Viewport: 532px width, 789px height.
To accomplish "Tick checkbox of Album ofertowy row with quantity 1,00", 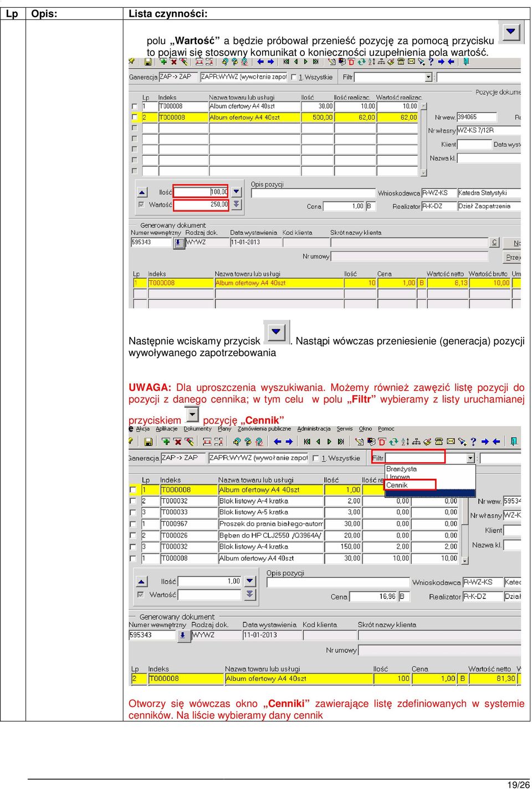I will (133, 490).
